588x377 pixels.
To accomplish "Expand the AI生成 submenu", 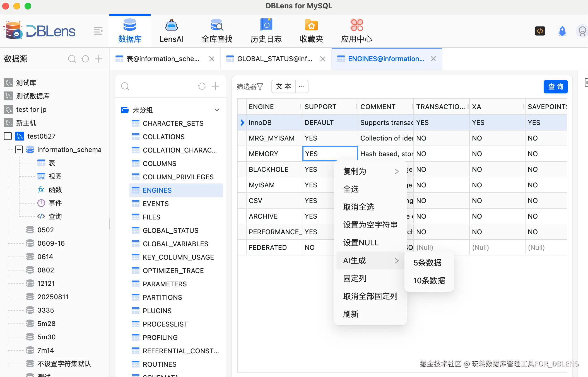I will (x=370, y=260).
